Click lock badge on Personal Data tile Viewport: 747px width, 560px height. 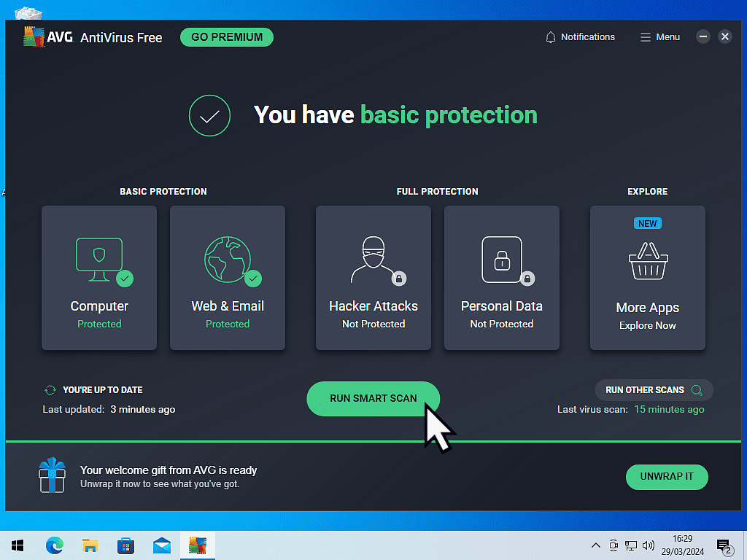click(527, 279)
